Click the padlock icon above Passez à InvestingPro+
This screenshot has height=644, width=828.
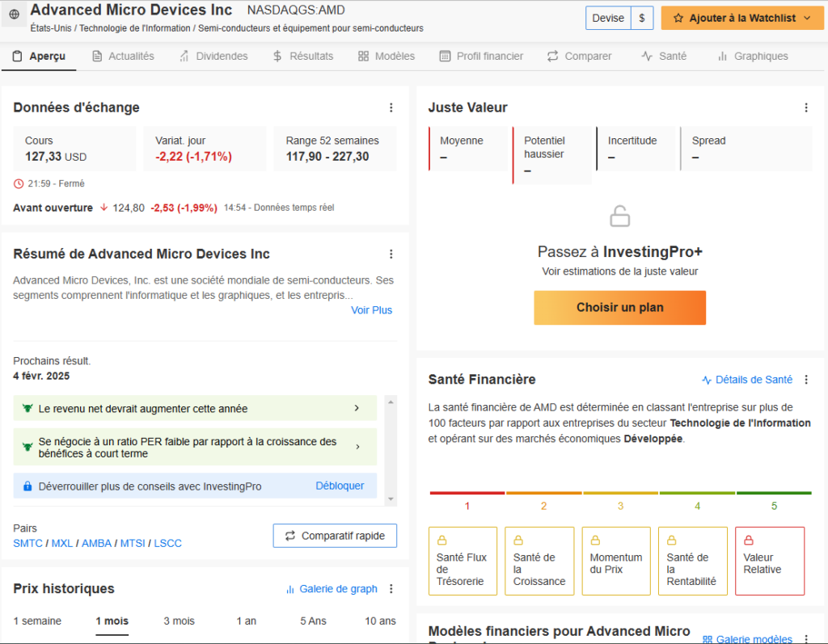pyautogui.click(x=619, y=217)
